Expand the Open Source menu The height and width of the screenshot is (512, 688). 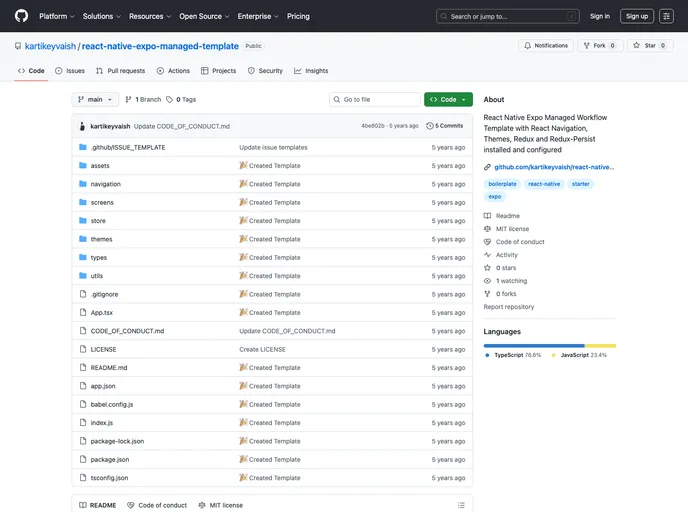[x=203, y=16]
